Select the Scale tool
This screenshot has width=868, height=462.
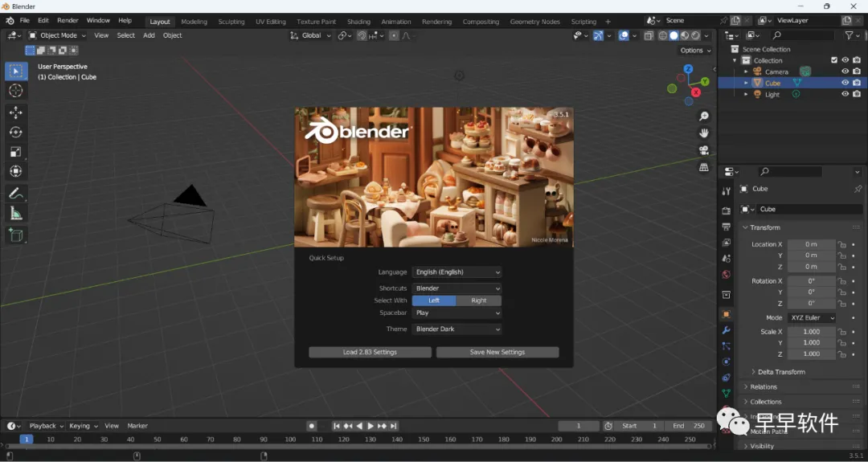coord(16,152)
